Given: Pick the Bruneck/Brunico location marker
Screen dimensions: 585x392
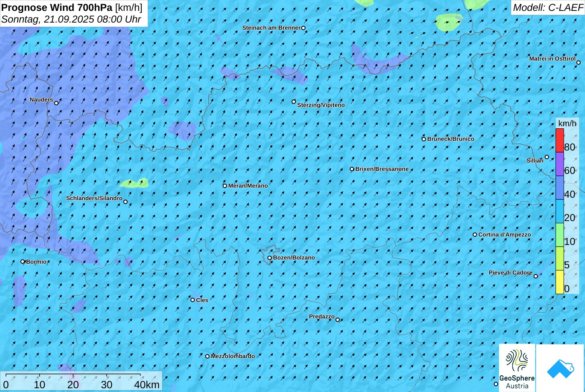Looking at the screenshot, I should (424, 139).
